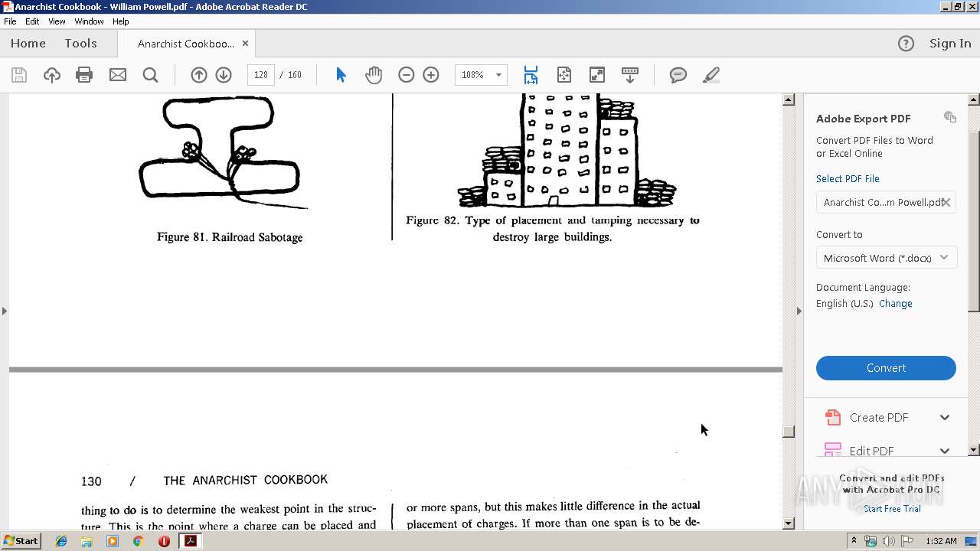
Task: Click the upload to cloud icon
Action: [x=52, y=75]
